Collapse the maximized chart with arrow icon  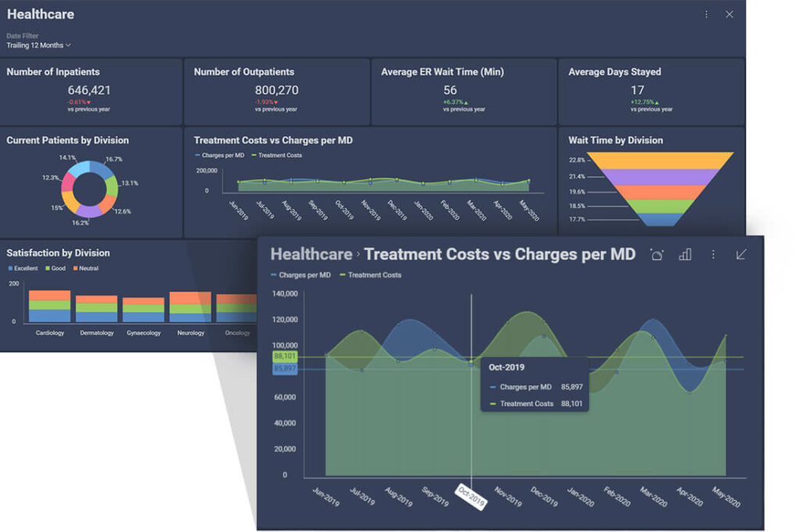(741, 255)
